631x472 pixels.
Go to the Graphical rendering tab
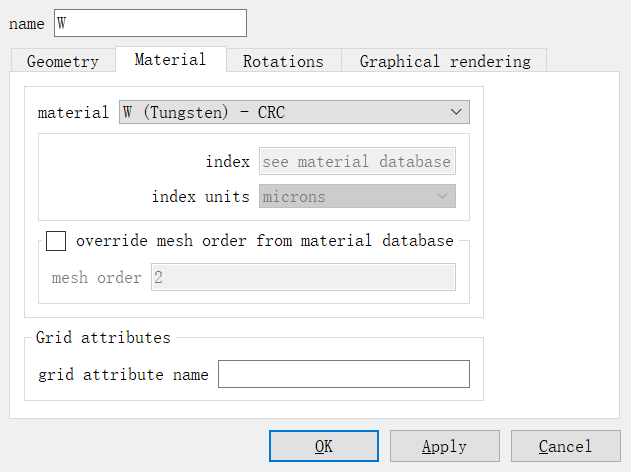[444, 61]
